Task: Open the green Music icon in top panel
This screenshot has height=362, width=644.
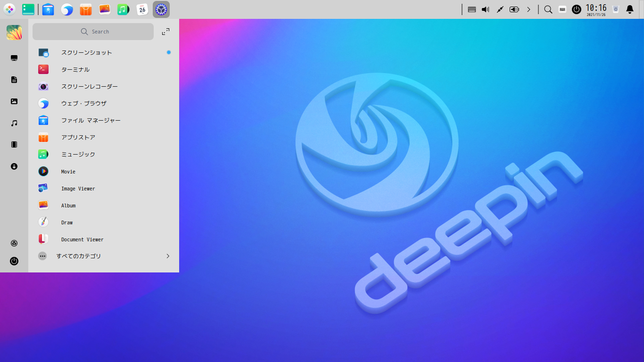Action: click(x=124, y=9)
